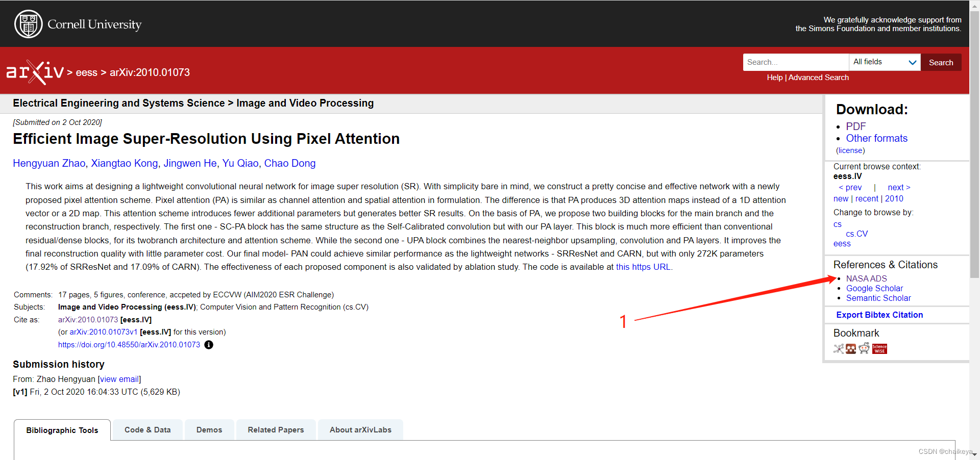Open the new listings link

(841, 199)
